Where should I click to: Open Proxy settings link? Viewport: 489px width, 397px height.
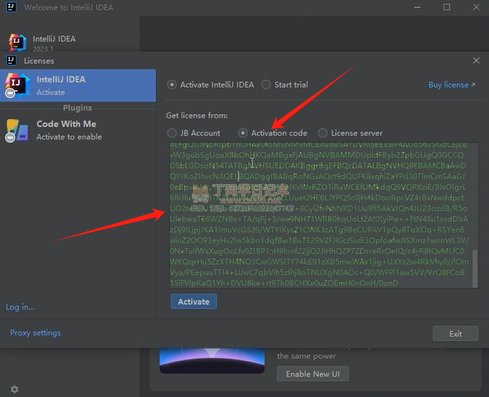pos(35,333)
